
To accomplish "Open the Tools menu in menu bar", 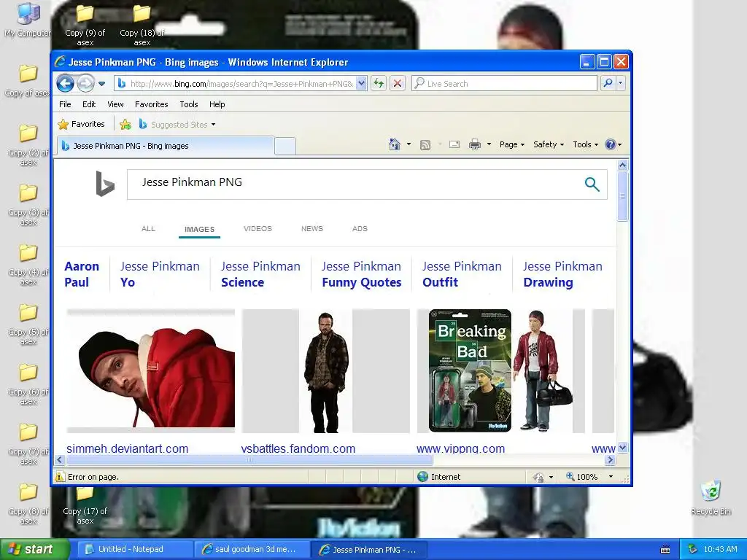I will (x=189, y=104).
